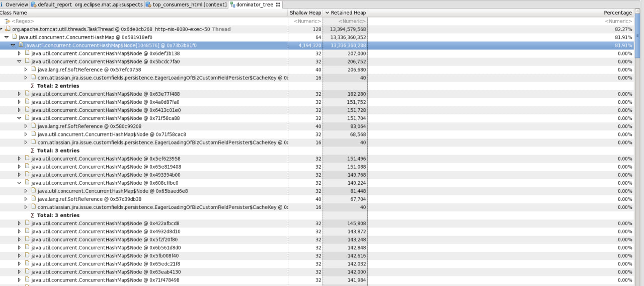
Task: Click the icon of Node 0x65baed6e8
Action: tap(34, 191)
